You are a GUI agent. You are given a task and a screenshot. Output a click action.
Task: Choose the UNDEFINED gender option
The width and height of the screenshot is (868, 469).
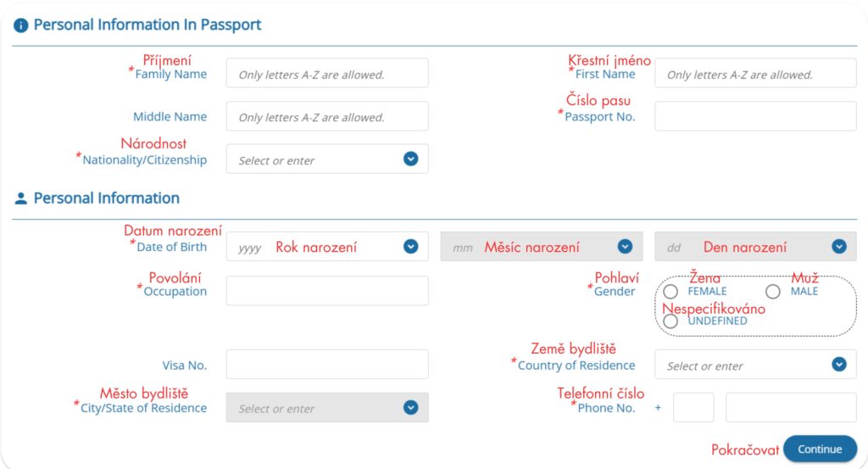(670, 321)
